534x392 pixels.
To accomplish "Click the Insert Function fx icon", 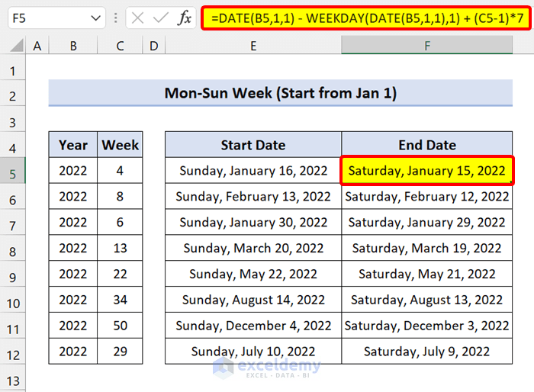I will tap(185, 18).
